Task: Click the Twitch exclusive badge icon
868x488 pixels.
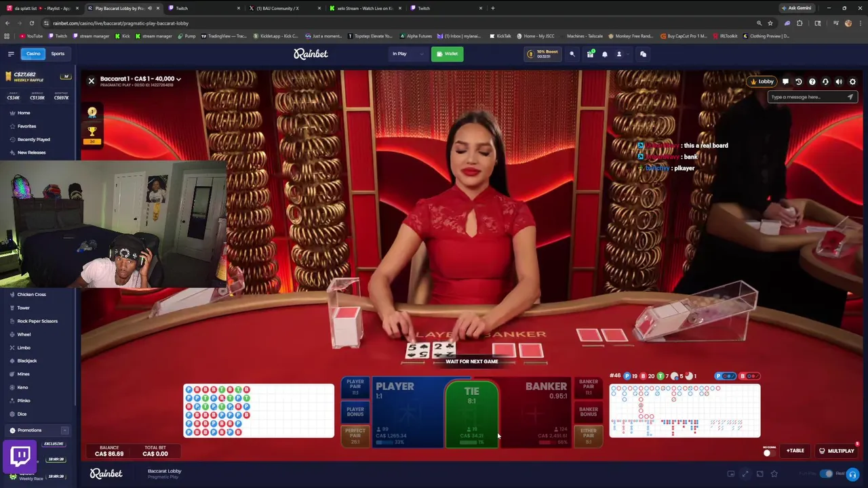Action: (20, 455)
